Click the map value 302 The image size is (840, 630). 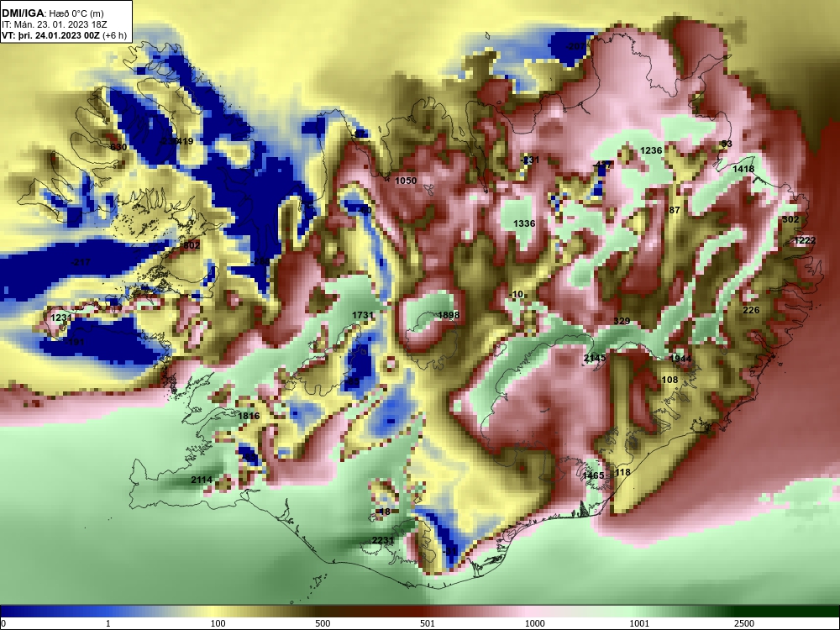click(x=790, y=219)
